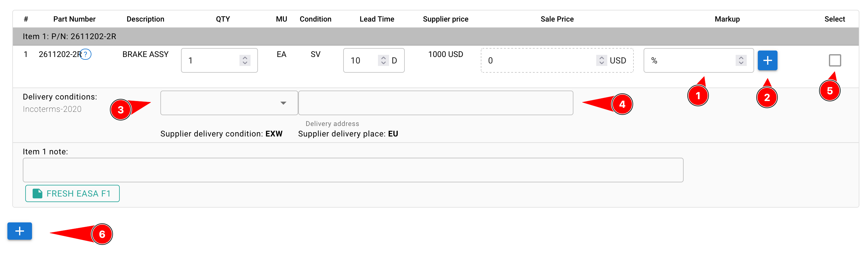This screenshot has height=276, width=868.
Task: Decrease the Sale Price with down arrow
Action: [601, 63]
